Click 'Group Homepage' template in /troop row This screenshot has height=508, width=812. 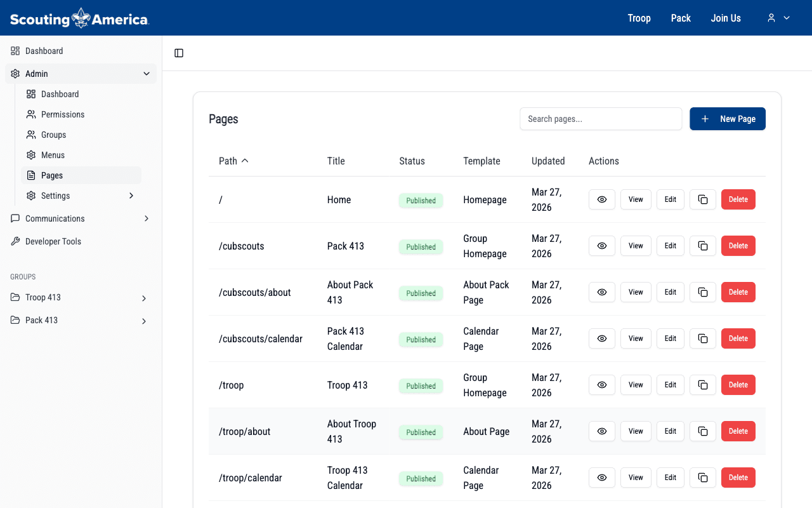pyautogui.click(x=485, y=385)
